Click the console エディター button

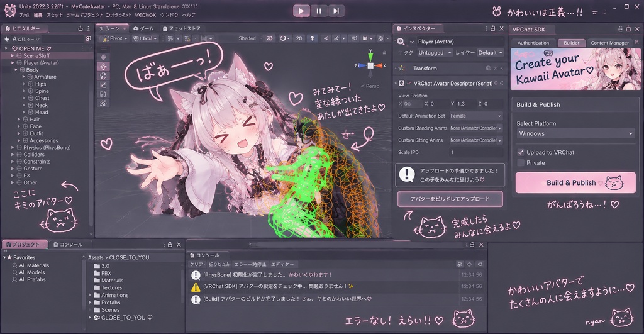pos(282,264)
